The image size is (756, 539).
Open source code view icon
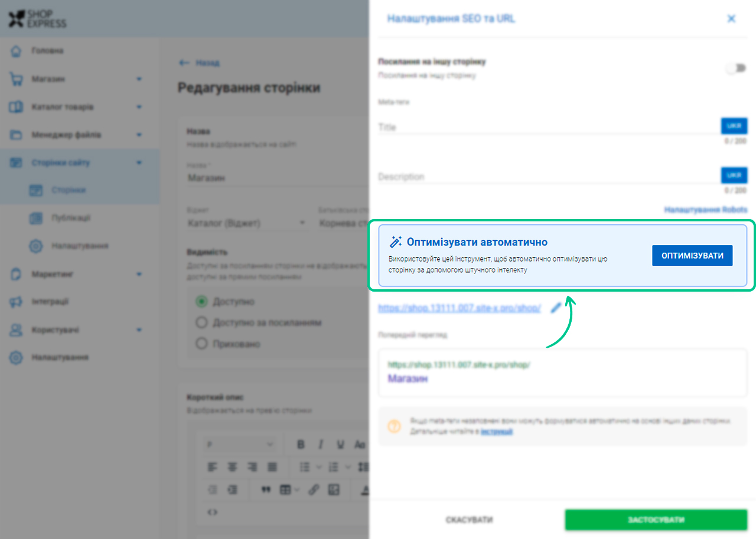(213, 512)
